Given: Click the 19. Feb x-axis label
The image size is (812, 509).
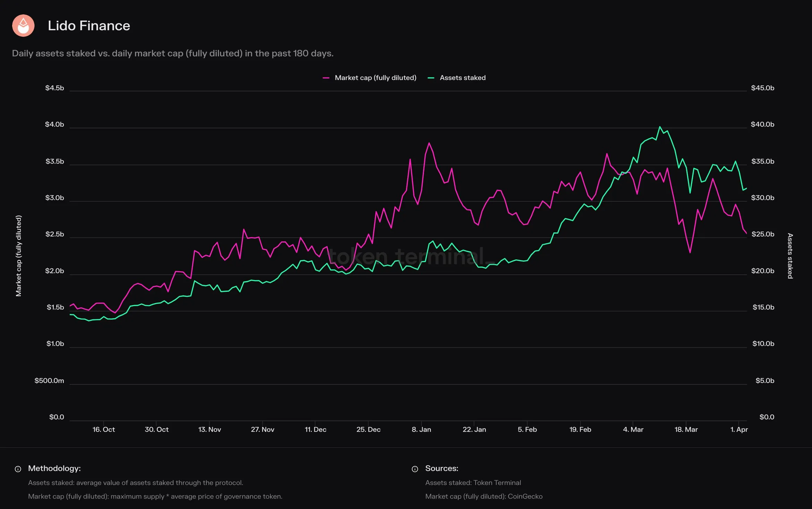Looking at the screenshot, I should click(580, 429).
